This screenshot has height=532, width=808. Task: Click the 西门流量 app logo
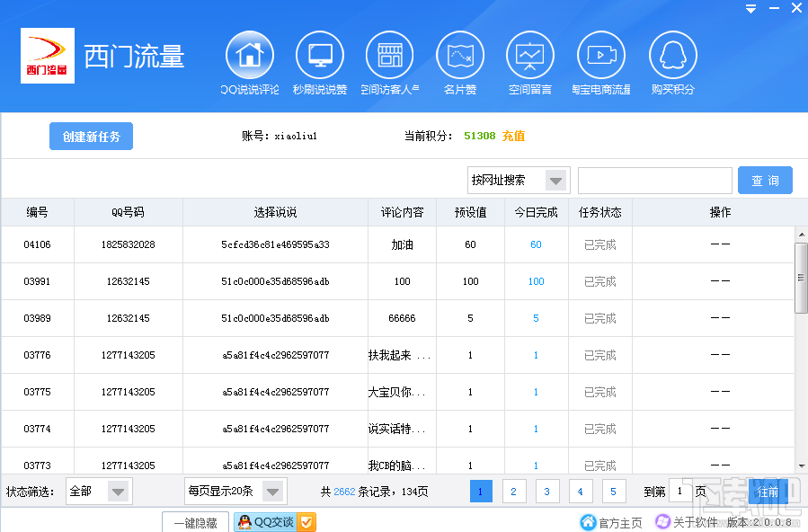pos(48,56)
